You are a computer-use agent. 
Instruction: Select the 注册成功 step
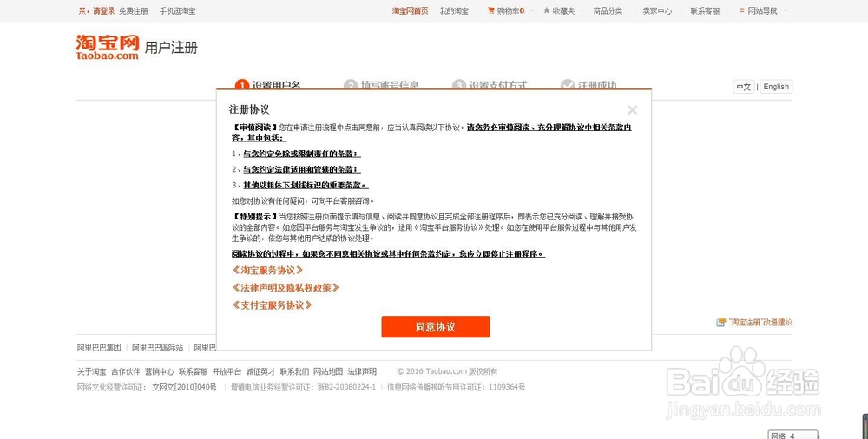(589, 85)
